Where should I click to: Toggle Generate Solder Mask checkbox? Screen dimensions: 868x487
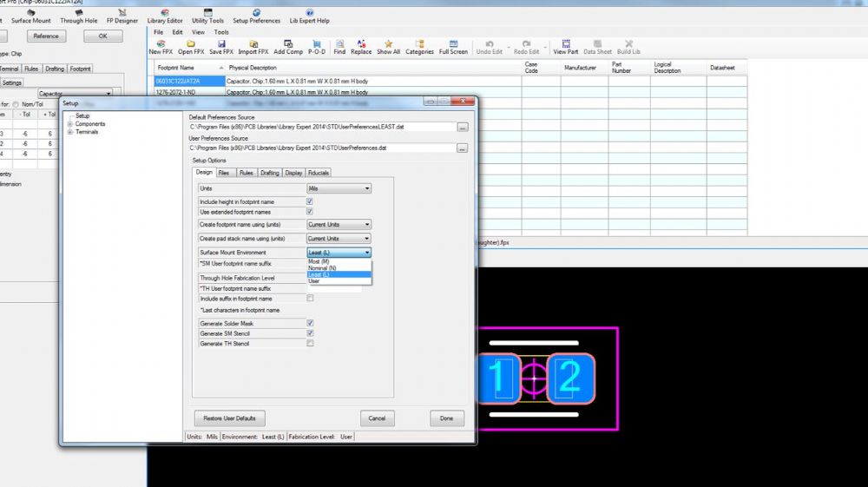click(x=310, y=323)
